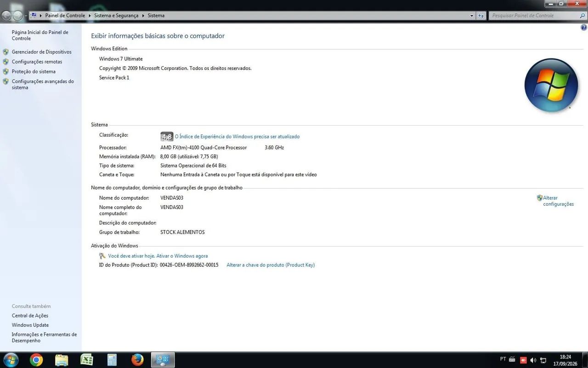Screen dimensions: 588x368
Task: Click product ID 00426-OEM-8992662-00015
Action: tap(189, 265)
